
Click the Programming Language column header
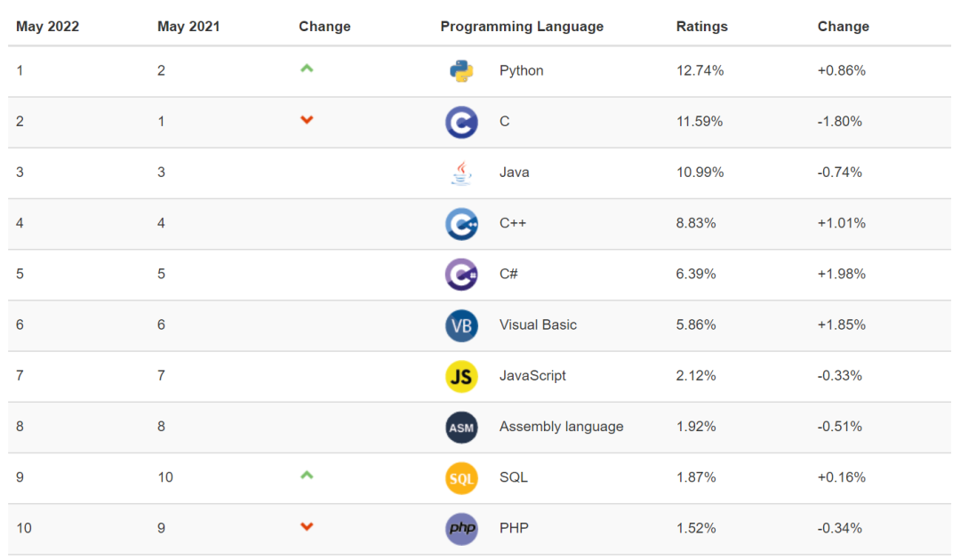(522, 27)
